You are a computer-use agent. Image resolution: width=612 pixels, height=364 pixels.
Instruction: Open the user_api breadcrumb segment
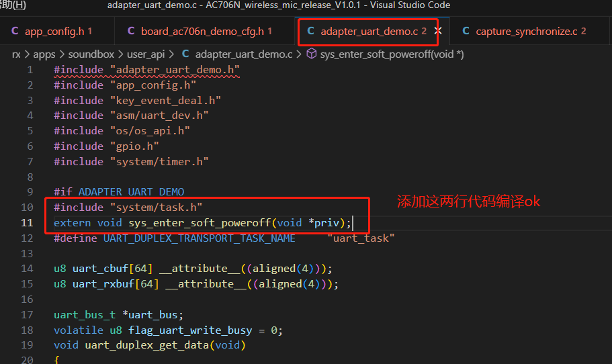click(146, 54)
